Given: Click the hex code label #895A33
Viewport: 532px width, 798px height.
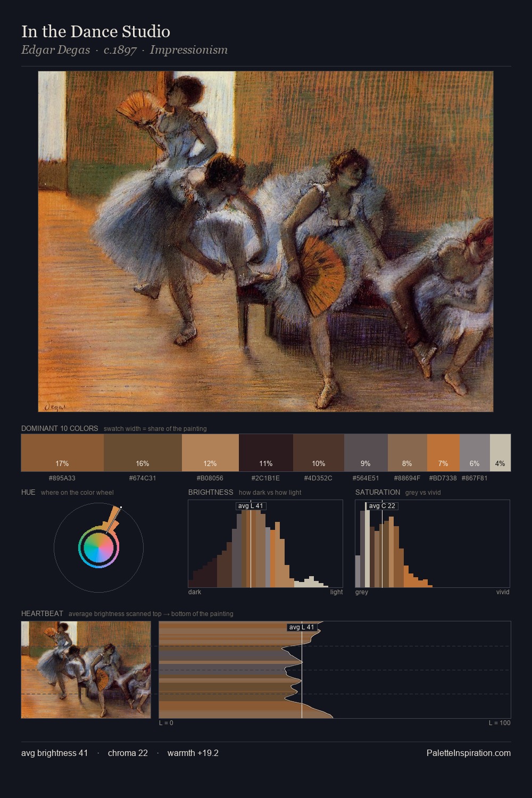Looking at the screenshot, I should [62, 478].
